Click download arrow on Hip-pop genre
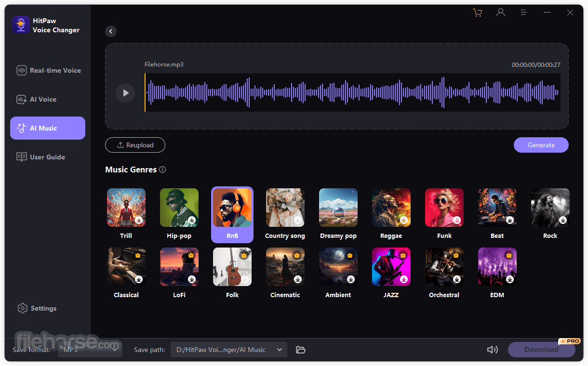This screenshot has width=588, height=366. 192,220
